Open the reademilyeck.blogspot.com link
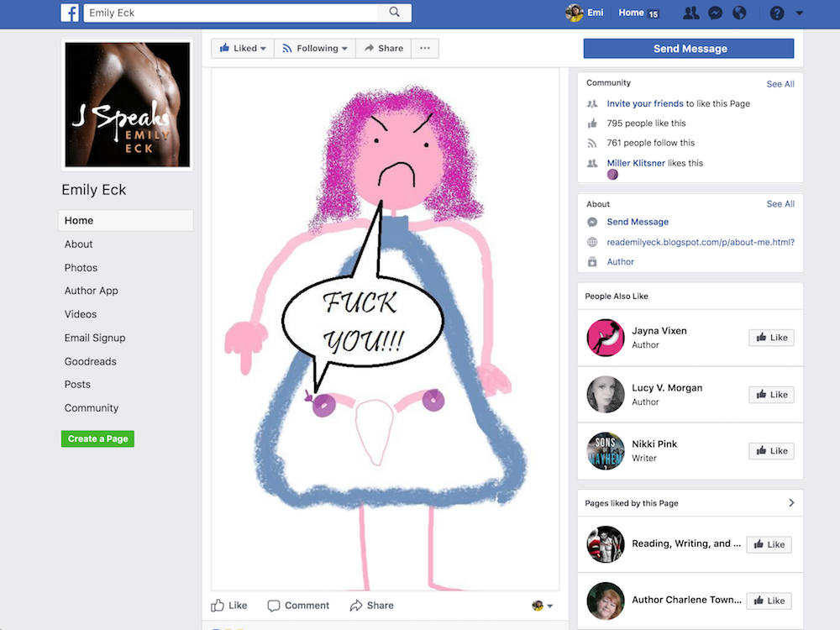 (x=701, y=242)
